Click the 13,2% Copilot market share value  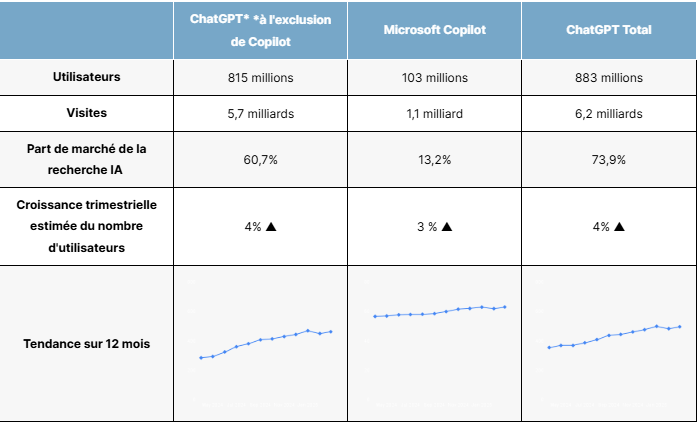tap(434, 158)
